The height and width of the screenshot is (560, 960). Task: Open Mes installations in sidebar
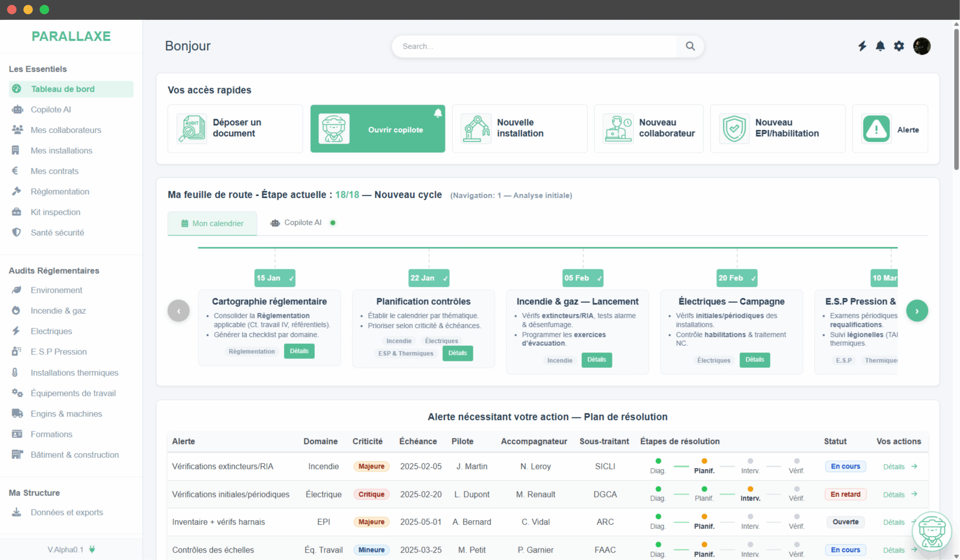pos(61,150)
